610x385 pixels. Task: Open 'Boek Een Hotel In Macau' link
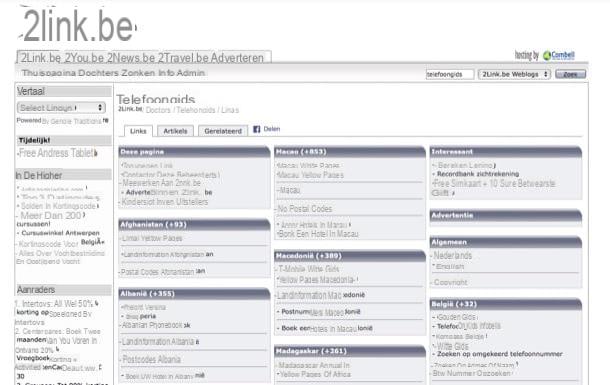point(317,234)
